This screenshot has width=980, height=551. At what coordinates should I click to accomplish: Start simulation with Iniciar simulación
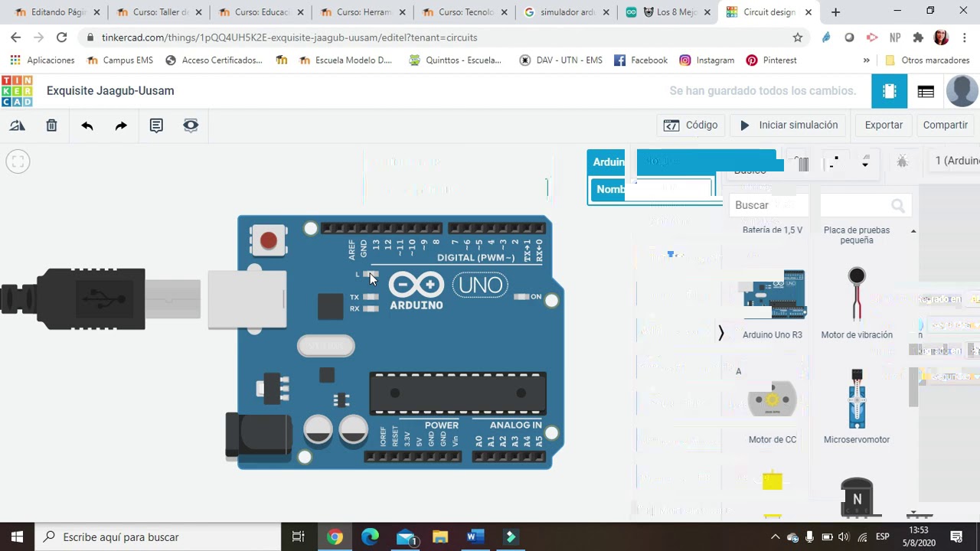[x=789, y=125]
